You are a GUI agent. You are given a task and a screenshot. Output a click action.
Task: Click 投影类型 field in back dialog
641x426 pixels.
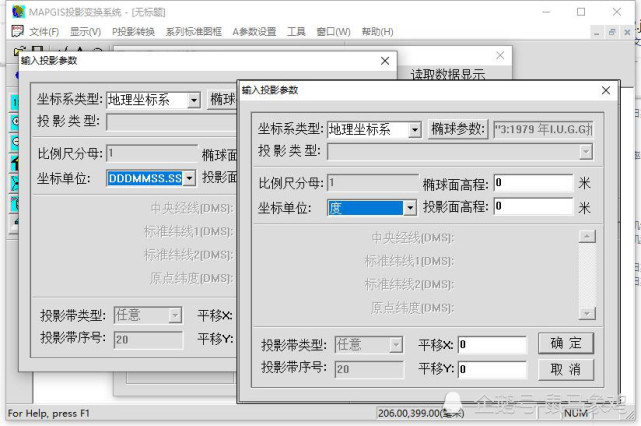click(171, 122)
